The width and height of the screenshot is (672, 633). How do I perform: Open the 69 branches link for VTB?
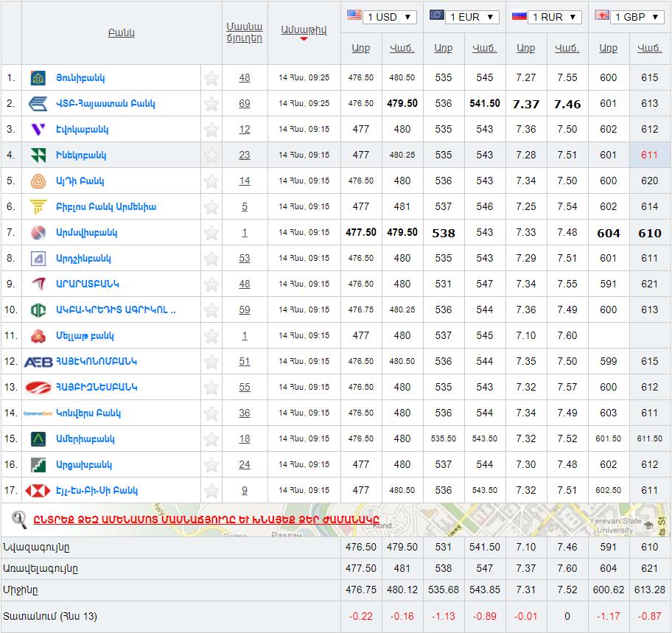click(x=245, y=104)
